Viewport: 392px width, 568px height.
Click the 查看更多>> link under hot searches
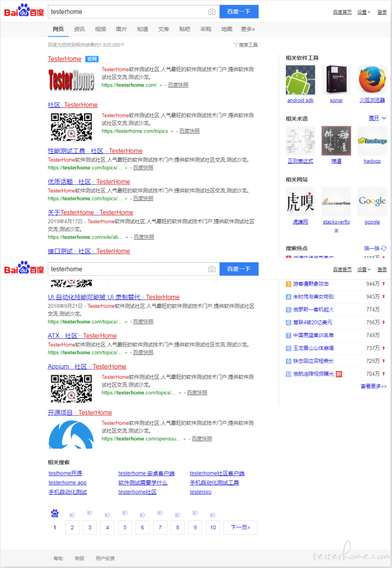(x=374, y=386)
